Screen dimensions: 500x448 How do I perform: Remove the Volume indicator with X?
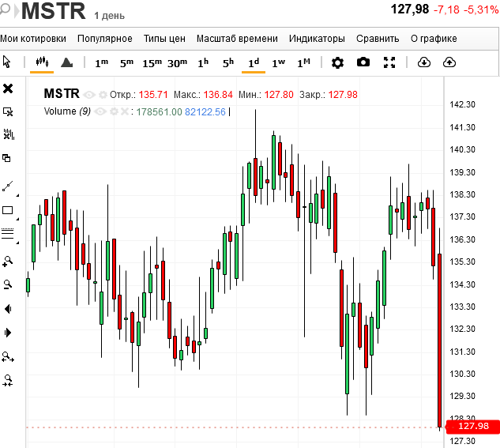pyautogui.click(x=125, y=111)
